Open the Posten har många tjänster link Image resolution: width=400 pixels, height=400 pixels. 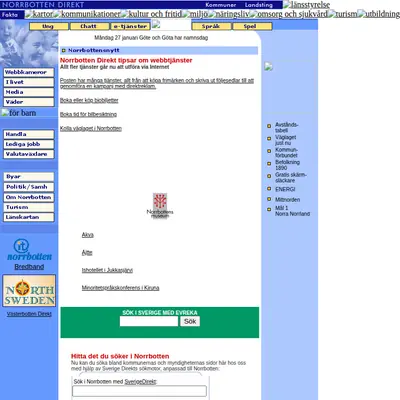coord(157,83)
